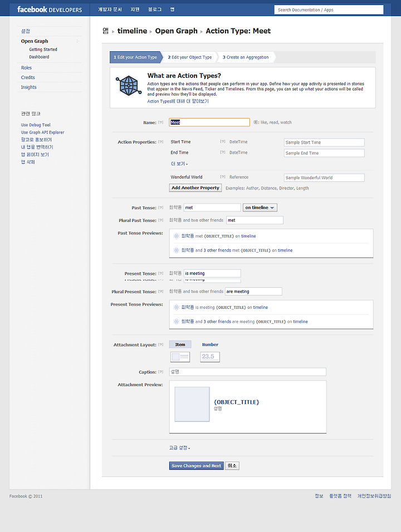Click the Present Tense 'is meeting' field

pos(212,273)
